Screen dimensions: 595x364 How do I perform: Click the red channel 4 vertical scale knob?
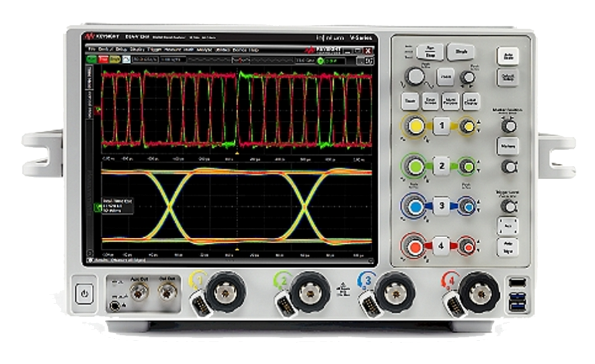[x=415, y=246]
